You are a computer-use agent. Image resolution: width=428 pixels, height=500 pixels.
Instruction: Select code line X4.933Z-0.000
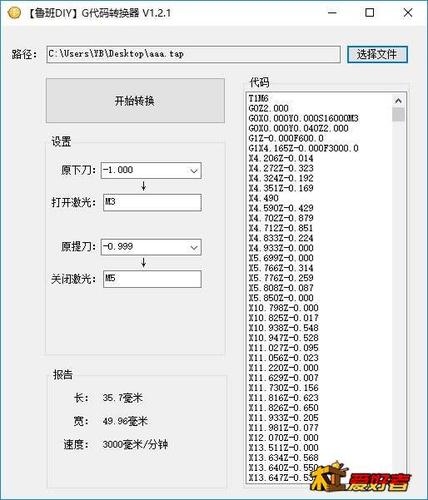281,248
